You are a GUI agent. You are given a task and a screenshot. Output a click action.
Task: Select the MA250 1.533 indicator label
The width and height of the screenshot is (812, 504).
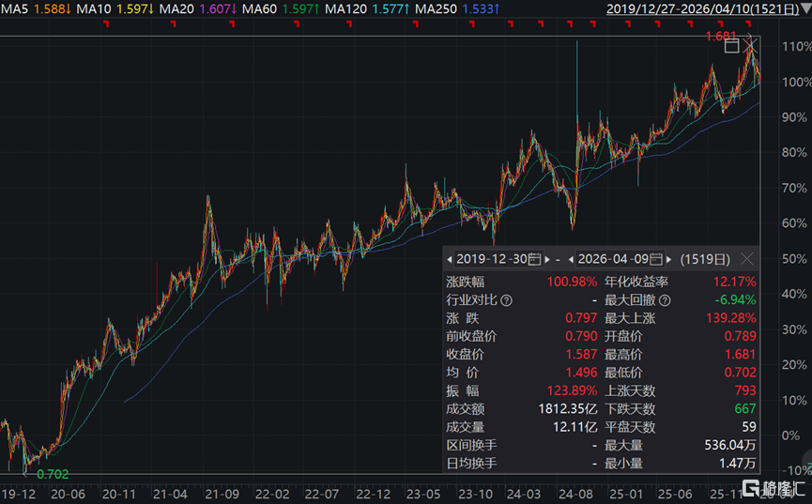(457, 8)
